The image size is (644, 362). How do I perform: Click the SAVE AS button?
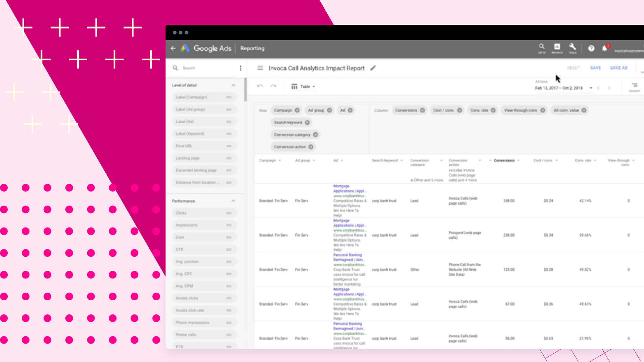pyautogui.click(x=619, y=68)
